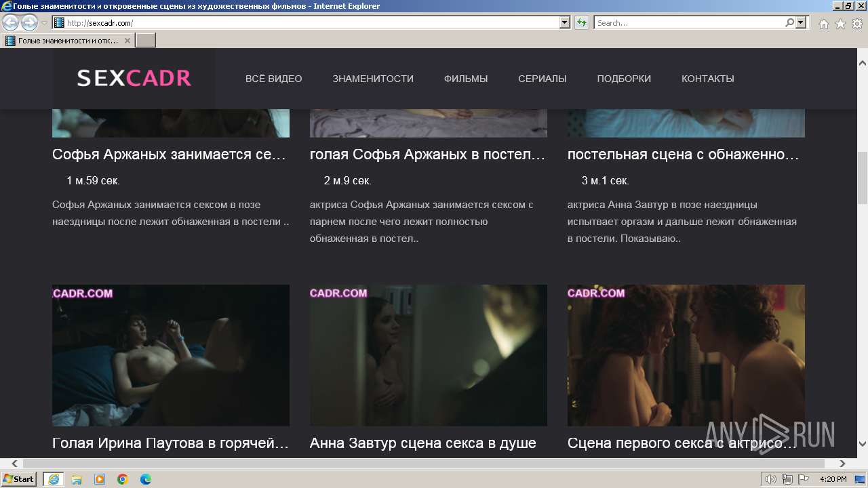Click the vertical scrollbar up arrow
Viewport: 868px width, 488px height.
[863, 62]
